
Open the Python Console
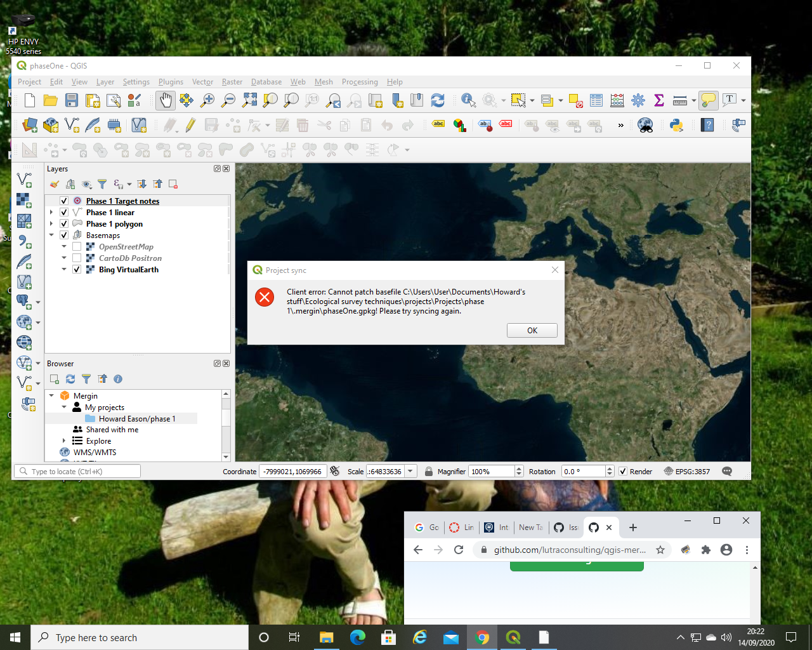(676, 125)
